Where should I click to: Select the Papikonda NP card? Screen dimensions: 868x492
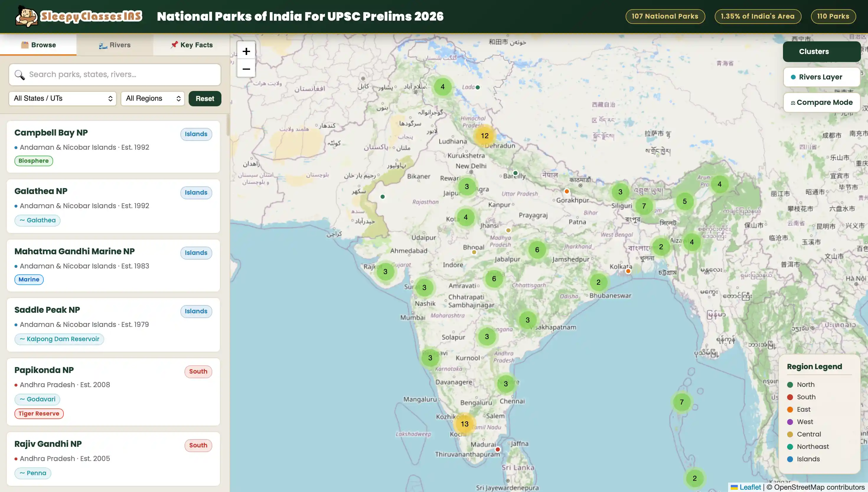113,392
